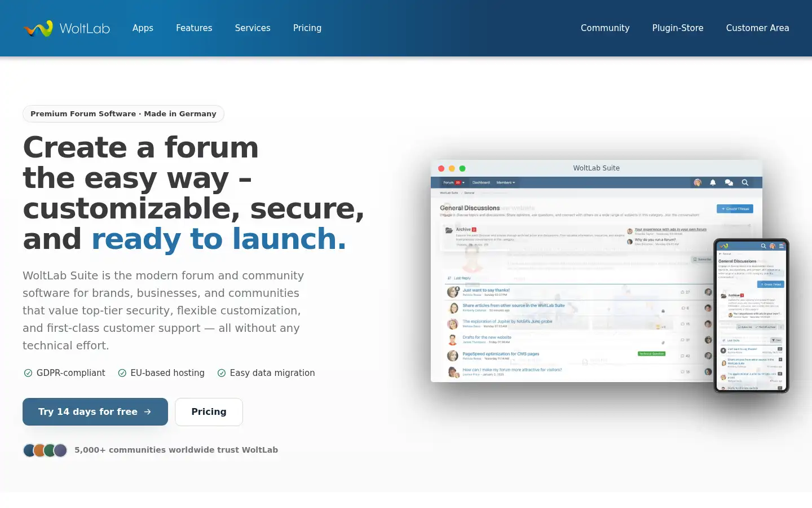812x508 pixels.
Task: Open the Customer Area link
Action: pyautogui.click(x=757, y=28)
